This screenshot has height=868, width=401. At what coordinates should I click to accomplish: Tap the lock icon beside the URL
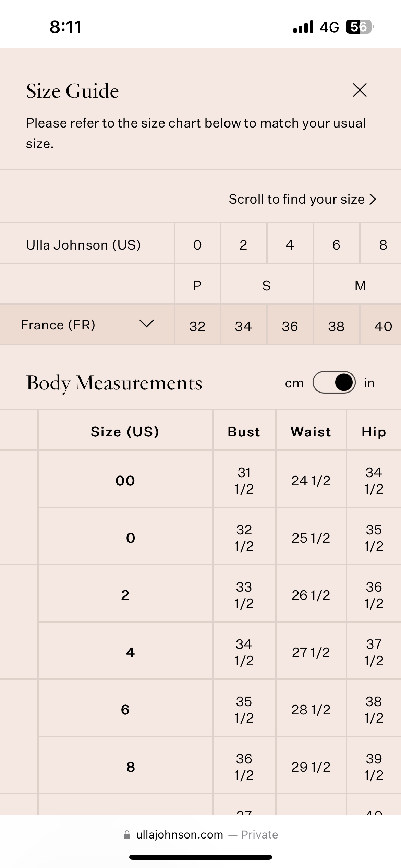[x=127, y=835]
